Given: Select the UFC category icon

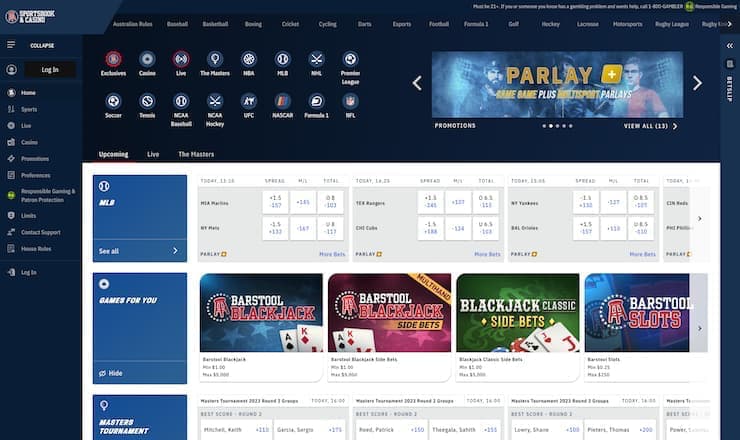Looking at the screenshot, I should [249, 101].
